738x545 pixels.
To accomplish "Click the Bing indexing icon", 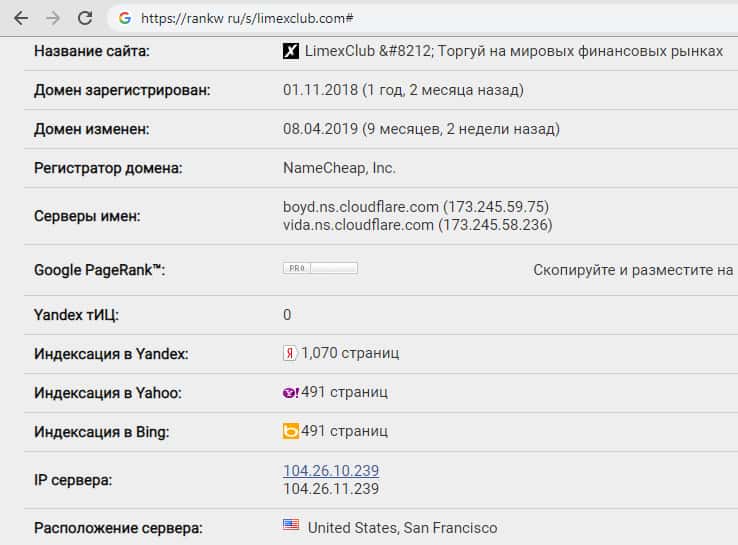I will 291,432.
